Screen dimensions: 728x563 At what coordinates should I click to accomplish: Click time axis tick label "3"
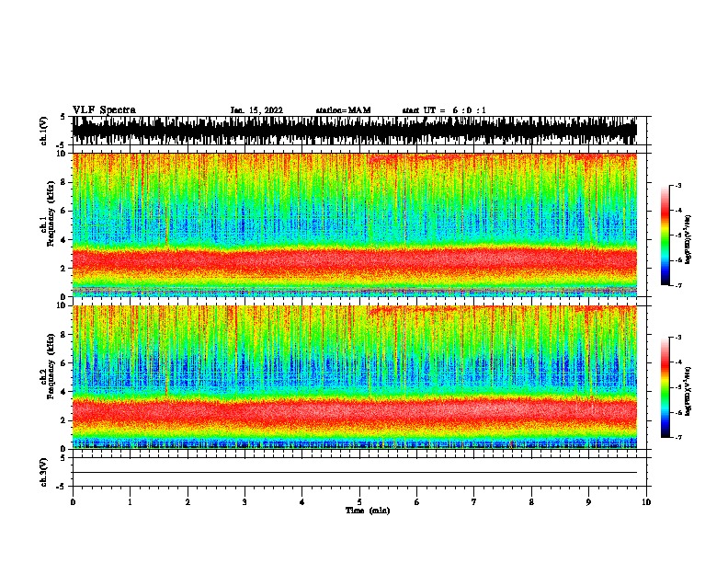click(245, 502)
